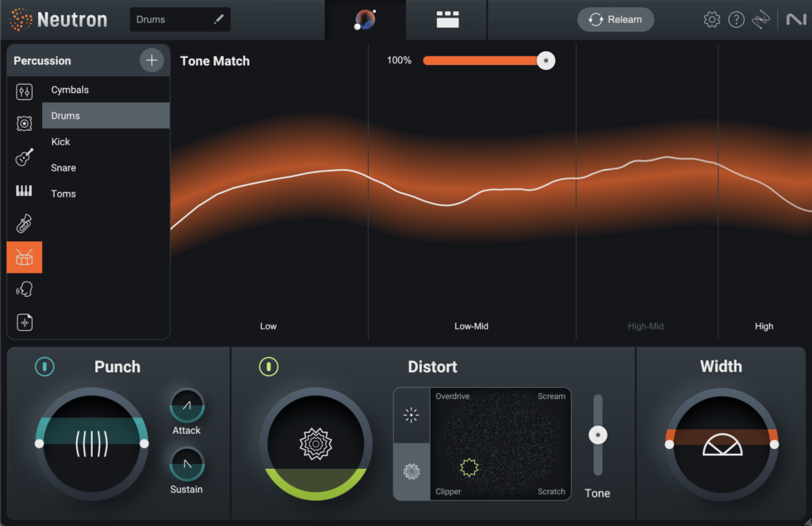Click the green star node in distortion pad

coord(469,467)
